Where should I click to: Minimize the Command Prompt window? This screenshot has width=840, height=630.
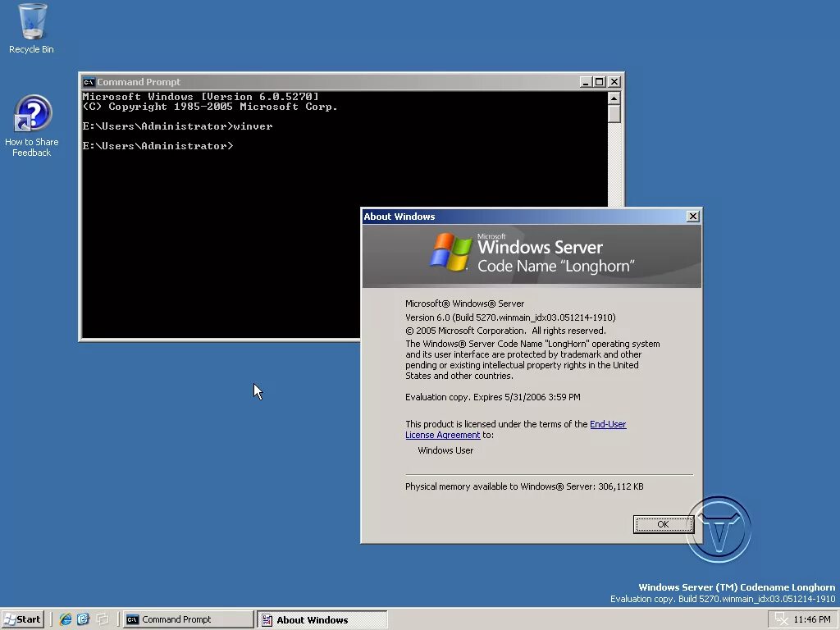tap(586, 82)
